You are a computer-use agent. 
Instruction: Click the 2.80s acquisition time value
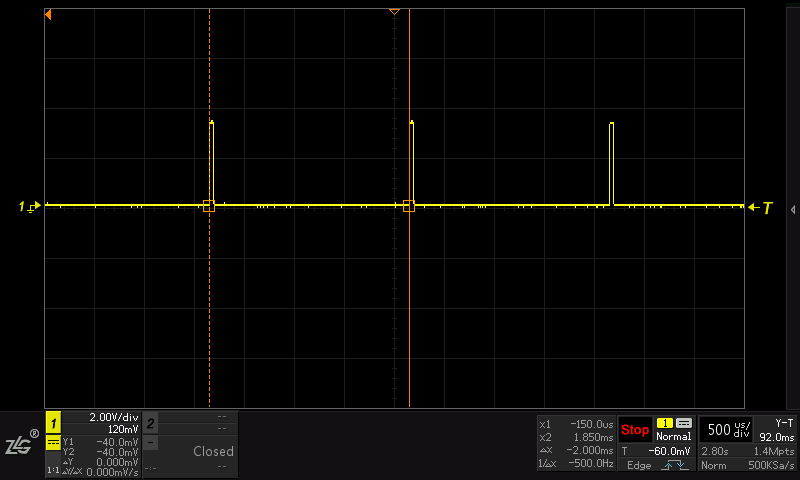pyautogui.click(x=715, y=451)
